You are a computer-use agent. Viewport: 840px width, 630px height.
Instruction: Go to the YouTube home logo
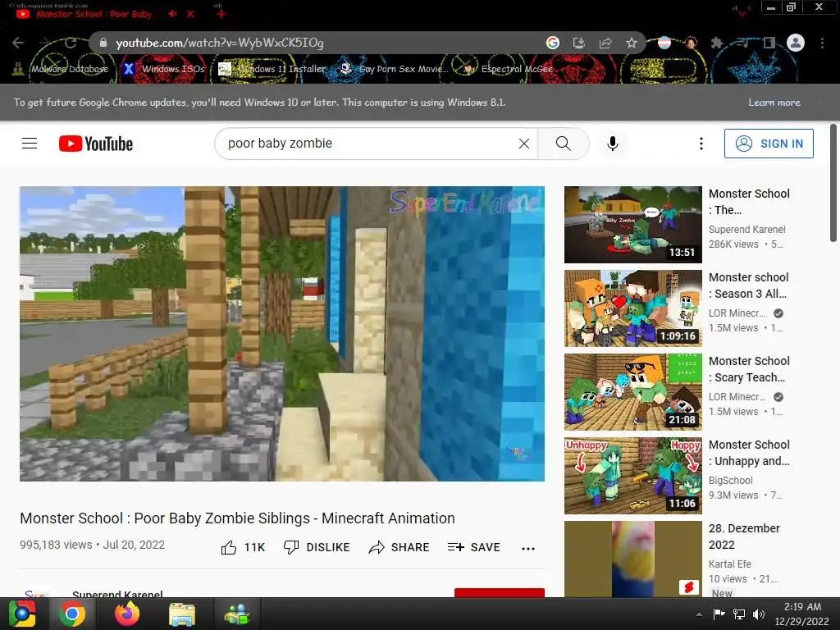point(96,144)
